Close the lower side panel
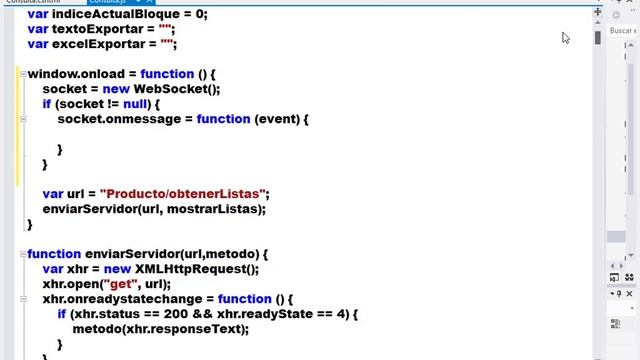This screenshot has width=640, height=360. pyautogui.click(x=629, y=293)
